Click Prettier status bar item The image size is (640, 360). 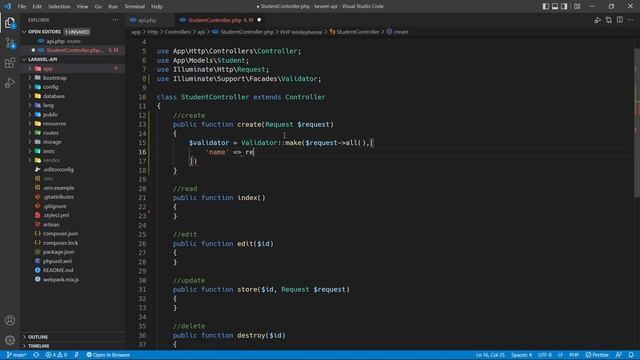click(597, 355)
